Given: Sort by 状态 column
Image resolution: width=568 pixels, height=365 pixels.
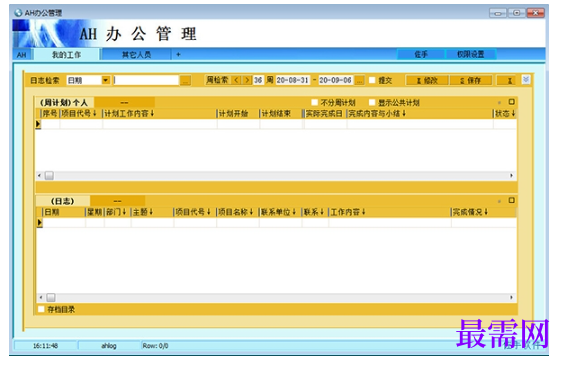Looking at the screenshot, I should (x=505, y=114).
